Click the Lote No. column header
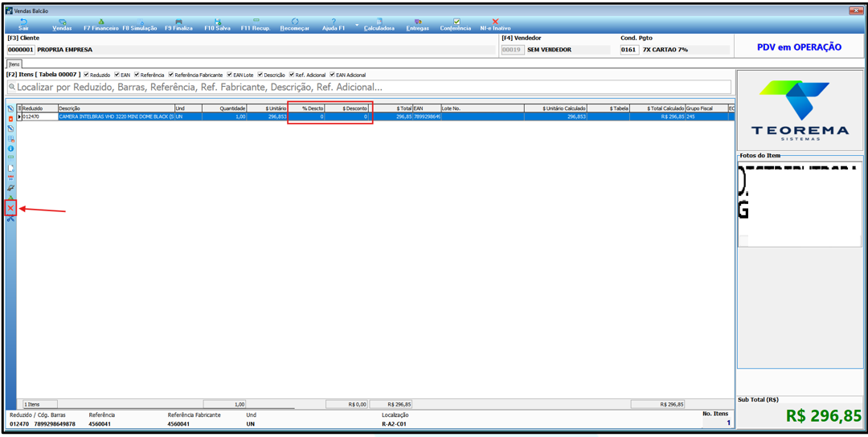 pyautogui.click(x=482, y=108)
